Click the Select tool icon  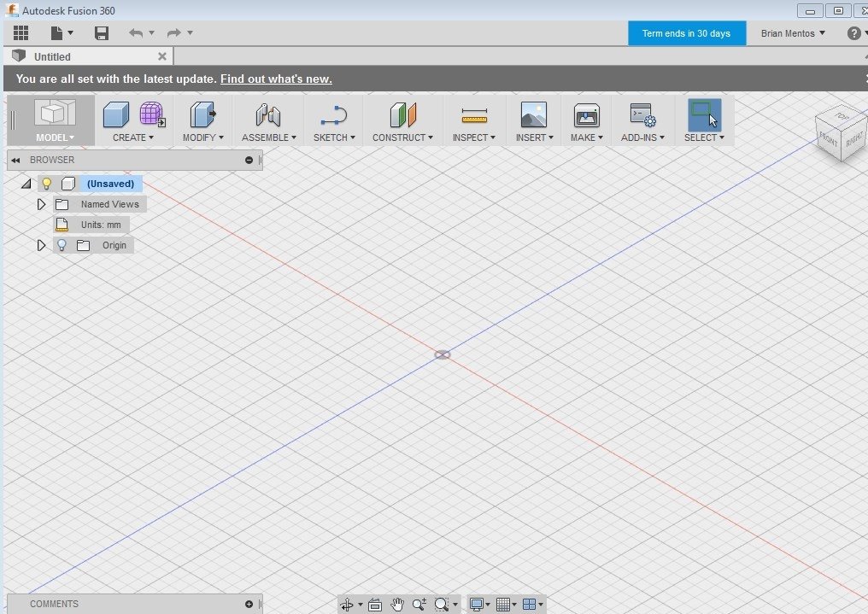pos(704,114)
